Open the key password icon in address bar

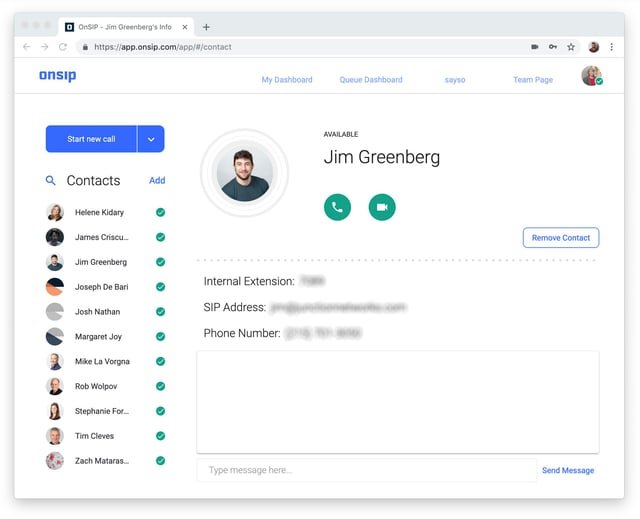553,47
